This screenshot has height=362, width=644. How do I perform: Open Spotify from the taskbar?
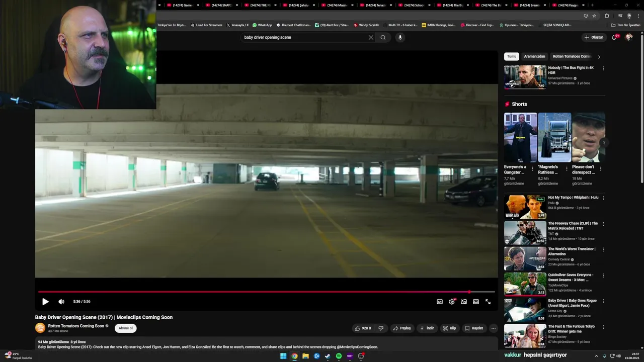pyautogui.click(x=339, y=356)
